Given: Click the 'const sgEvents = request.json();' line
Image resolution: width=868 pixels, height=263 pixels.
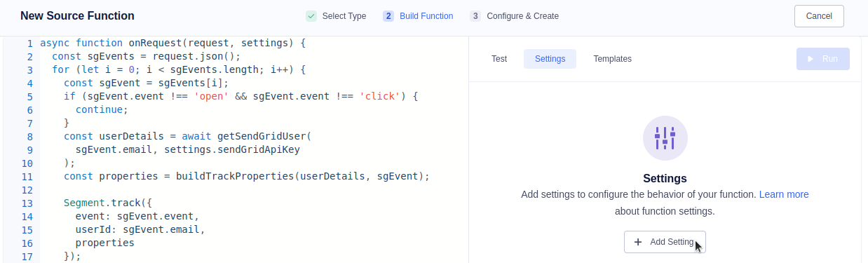Looking at the screenshot, I should pyautogui.click(x=147, y=56).
